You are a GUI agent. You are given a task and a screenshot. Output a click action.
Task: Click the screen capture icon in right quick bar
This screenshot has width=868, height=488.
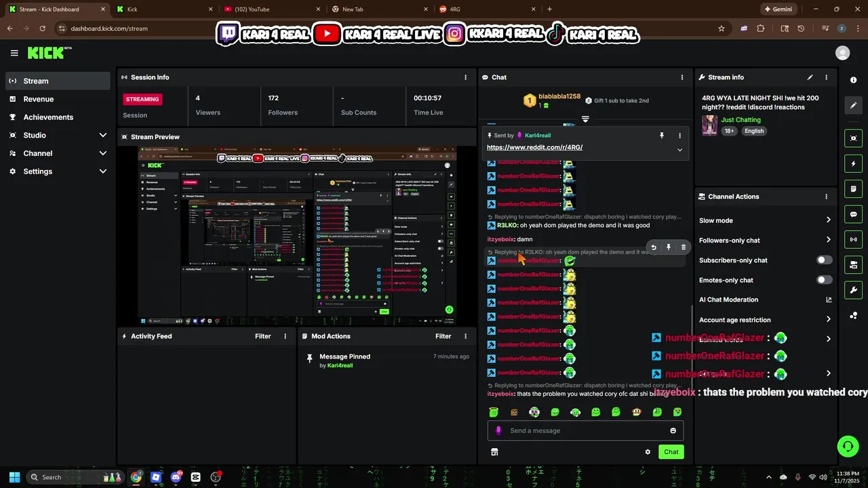853,138
